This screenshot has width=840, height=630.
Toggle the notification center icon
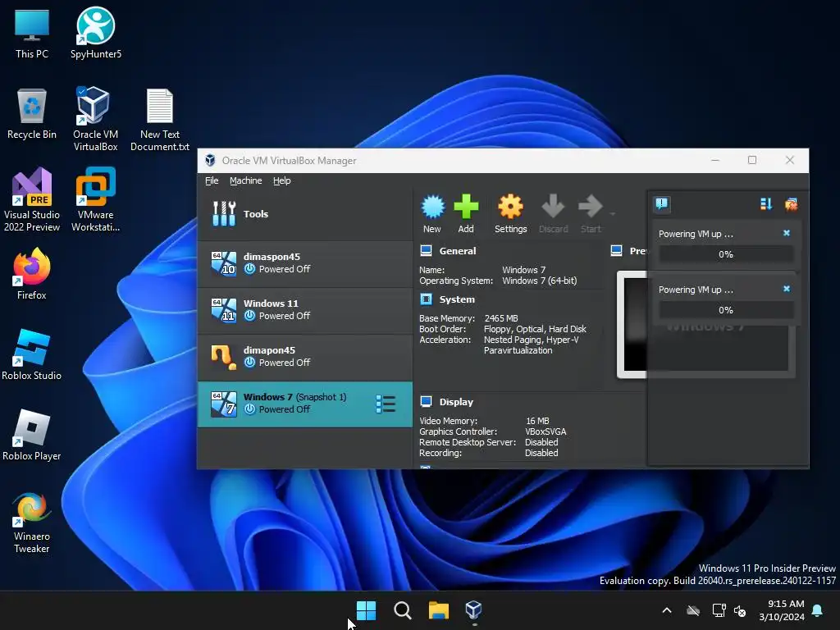[662, 204]
